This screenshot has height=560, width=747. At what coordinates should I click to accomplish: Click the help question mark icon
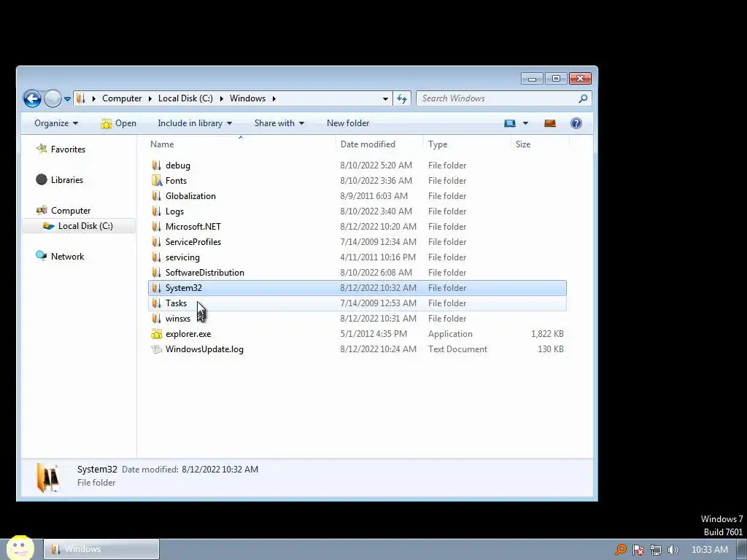tap(576, 123)
